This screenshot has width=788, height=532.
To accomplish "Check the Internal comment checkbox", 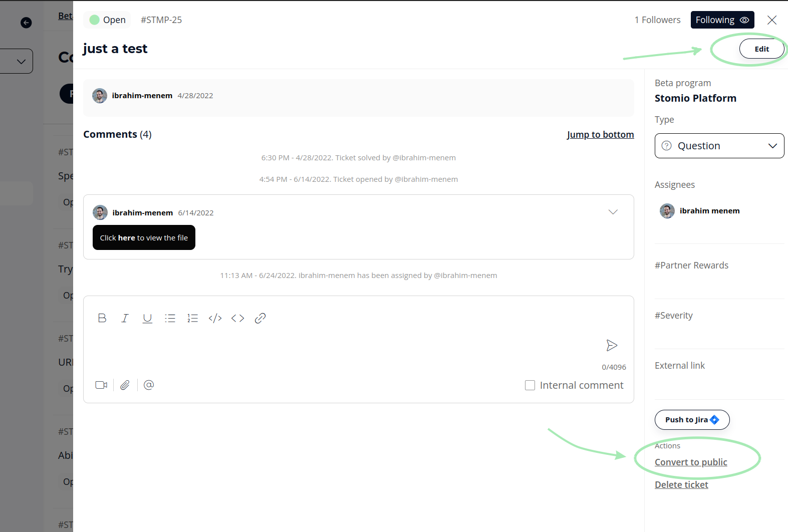I will point(530,385).
